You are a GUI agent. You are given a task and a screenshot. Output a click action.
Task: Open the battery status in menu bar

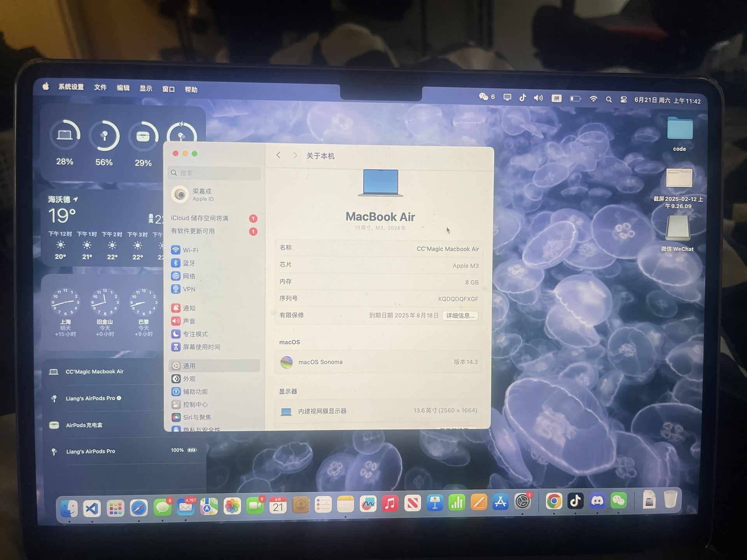[x=575, y=99]
